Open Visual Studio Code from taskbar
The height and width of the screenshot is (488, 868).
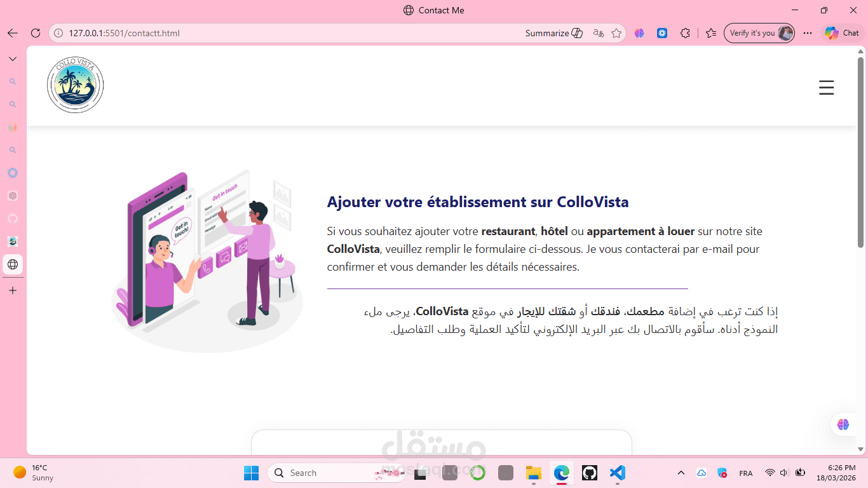[617, 473]
